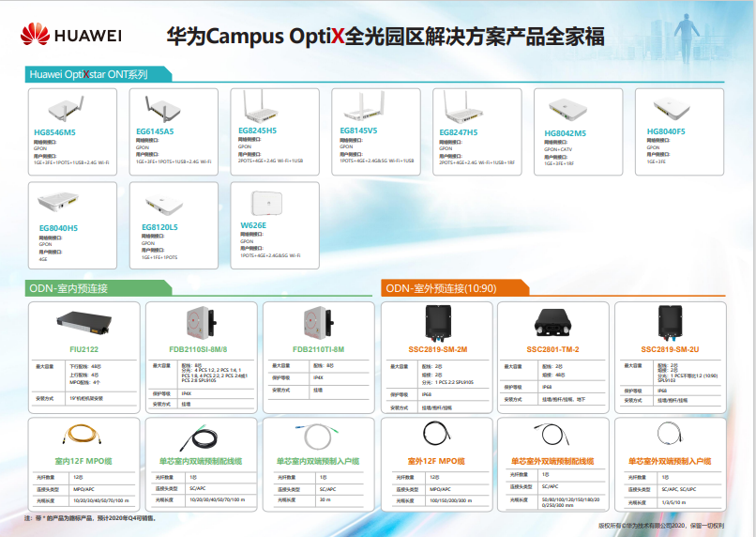Click the FDB2110TI-8M product name

click(319, 349)
